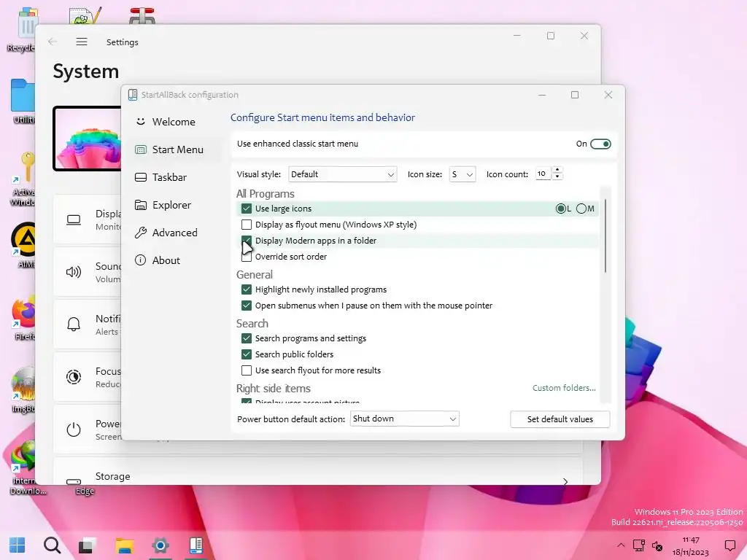747x560 pixels.
Task: Increase icon count with up arrow
Action: pos(557,171)
